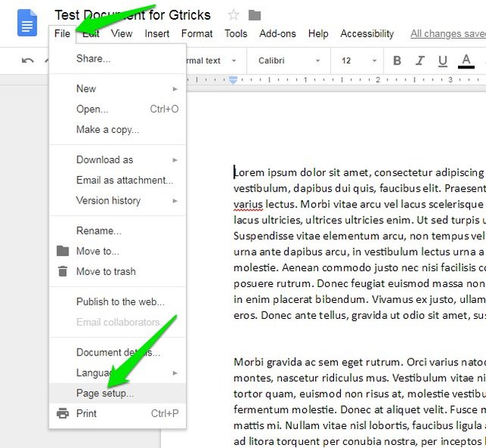Choose Page setup from File menu
The width and height of the screenshot is (486, 448).
pos(105,393)
